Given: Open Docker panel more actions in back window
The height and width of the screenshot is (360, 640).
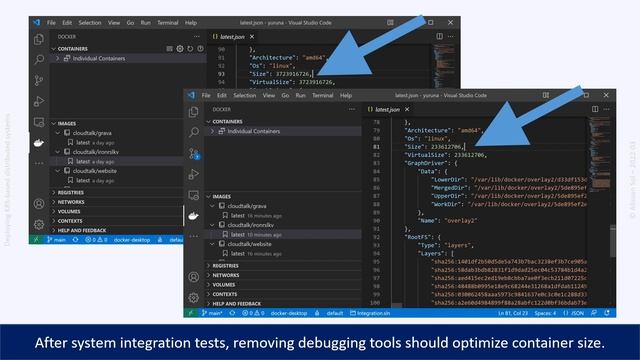Looking at the screenshot, I should click(x=197, y=36).
